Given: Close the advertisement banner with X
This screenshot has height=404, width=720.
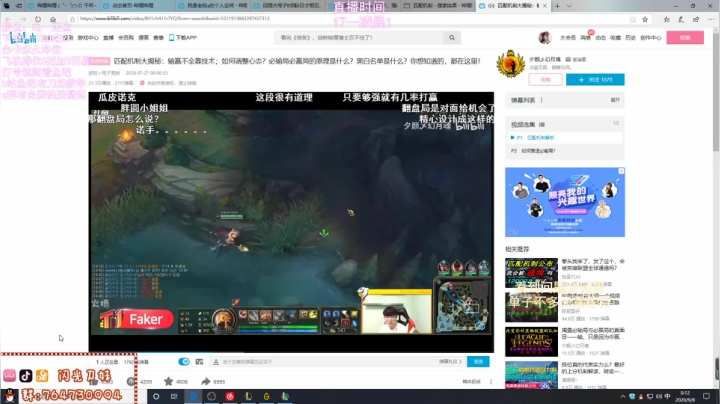Looking at the screenshot, I should [621, 171].
